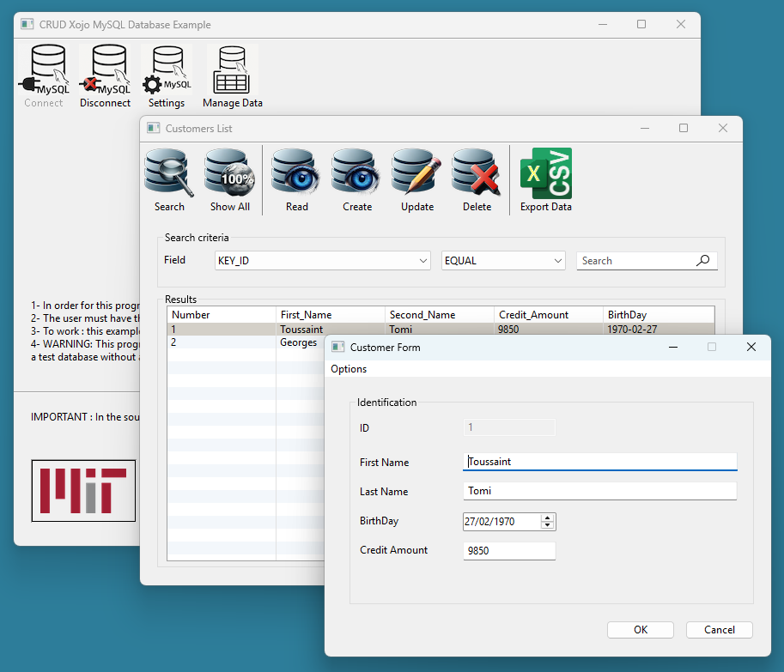Click the Update record pencil icon
Screen dimensions: 784x672
click(416, 173)
